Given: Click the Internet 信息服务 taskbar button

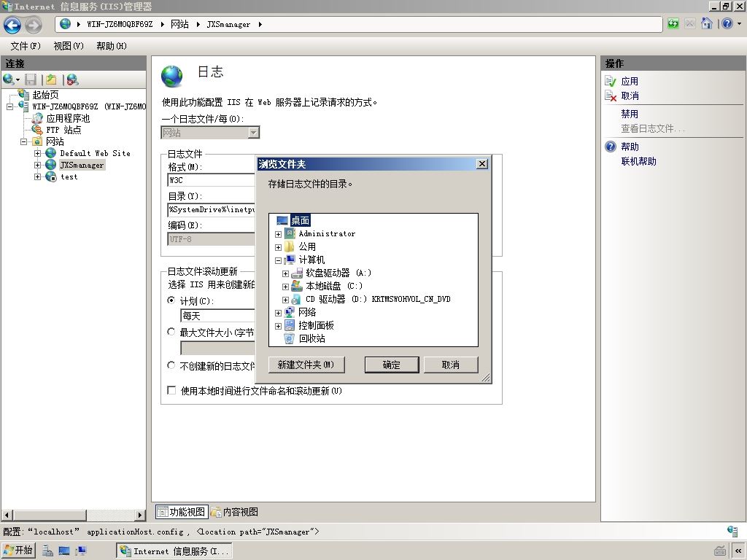Looking at the screenshot, I should click(x=174, y=551).
